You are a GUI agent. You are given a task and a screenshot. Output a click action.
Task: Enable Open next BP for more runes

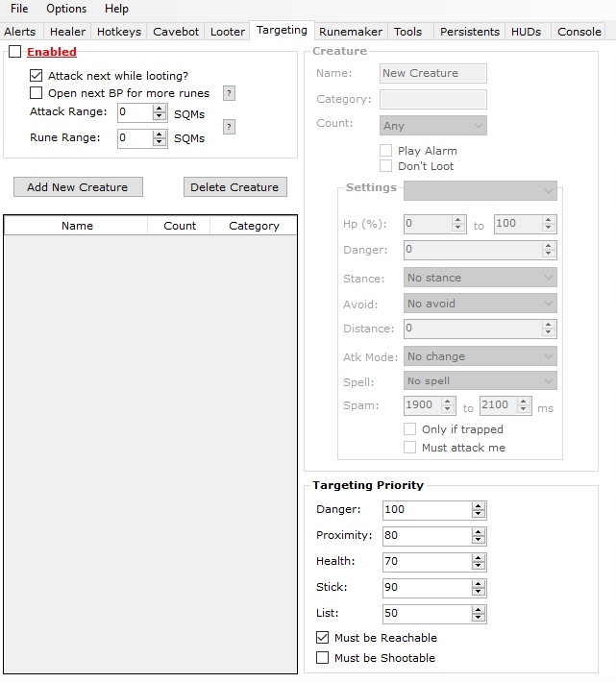(x=37, y=93)
